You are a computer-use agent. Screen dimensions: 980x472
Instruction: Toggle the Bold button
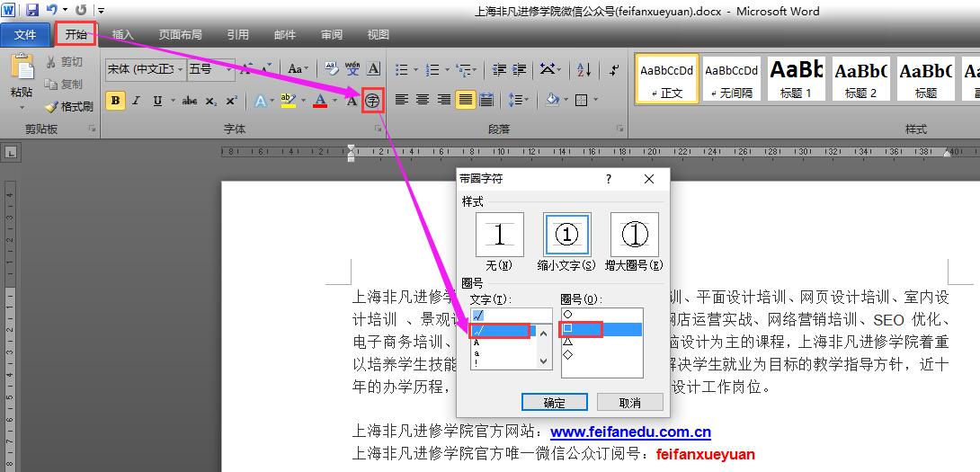pos(115,101)
